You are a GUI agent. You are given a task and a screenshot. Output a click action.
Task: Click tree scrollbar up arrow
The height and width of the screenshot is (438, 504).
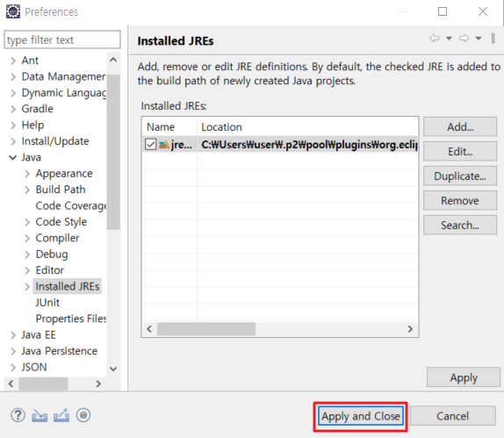click(113, 60)
